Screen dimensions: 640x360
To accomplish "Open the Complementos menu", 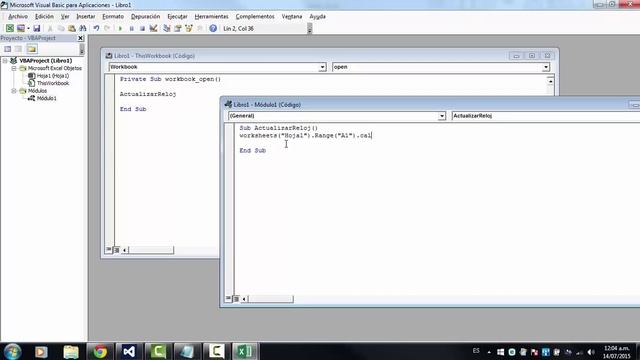I will tap(255, 16).
